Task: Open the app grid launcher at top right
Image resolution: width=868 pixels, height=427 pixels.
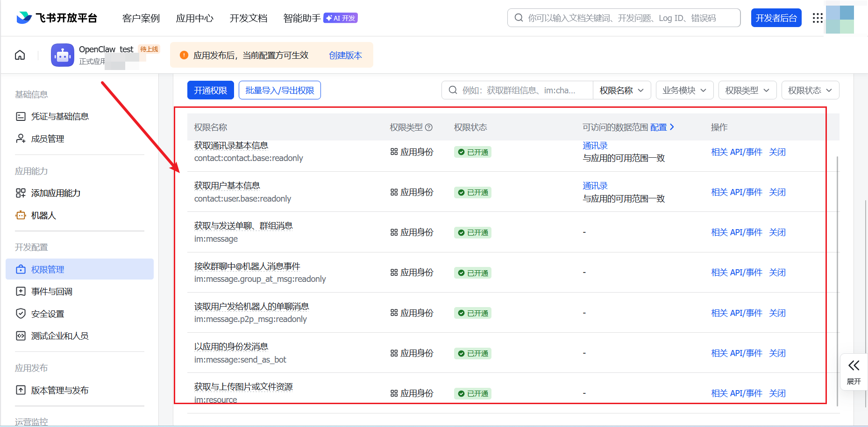Action: [817, 18]
